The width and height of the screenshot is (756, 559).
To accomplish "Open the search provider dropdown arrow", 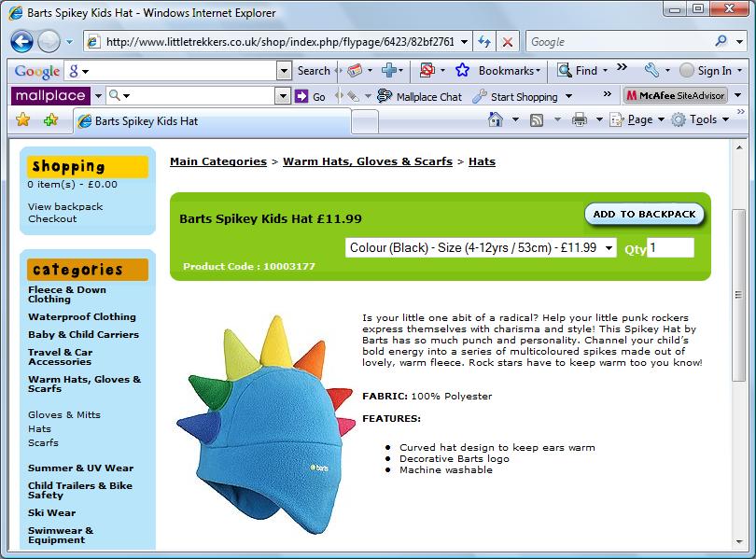I will (739, 42).
